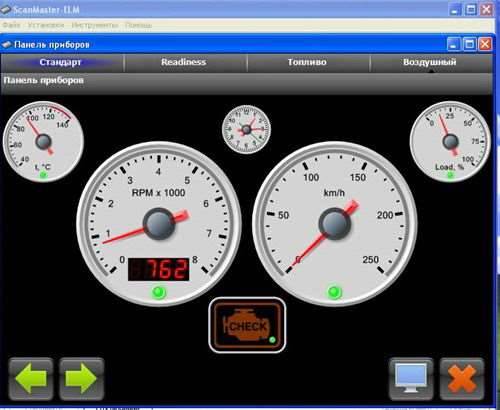Image resolution: width=500 pixels, height=410 pixels.
Task: Click the CHECK engine indicator
Action: pyautogui.click(x=247, y=325)
